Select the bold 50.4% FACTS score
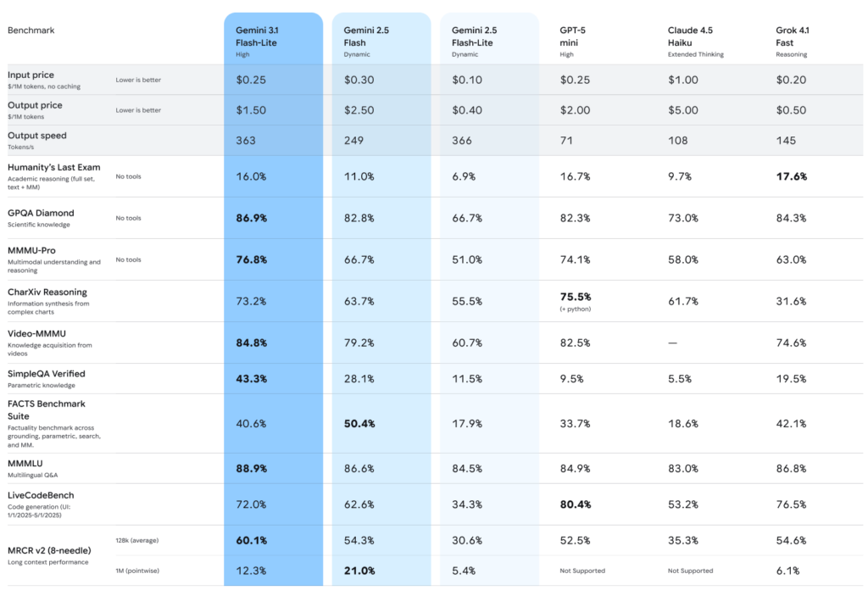Screen dimensions: 868x596 [x=359, y=423]
